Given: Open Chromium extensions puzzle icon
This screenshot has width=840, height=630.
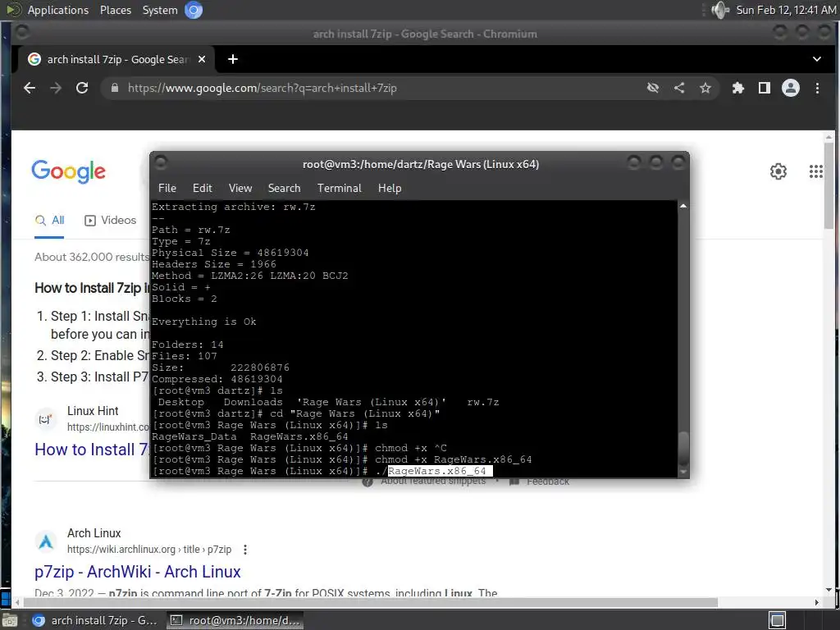Looking at the screenshot, I should click(738, 88).
